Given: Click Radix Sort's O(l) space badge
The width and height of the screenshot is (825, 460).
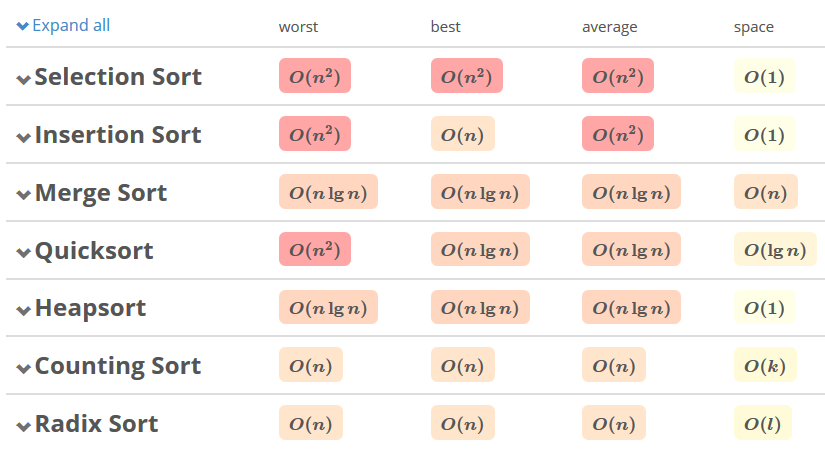Looking at the screenshot, I should pos(763,423).
